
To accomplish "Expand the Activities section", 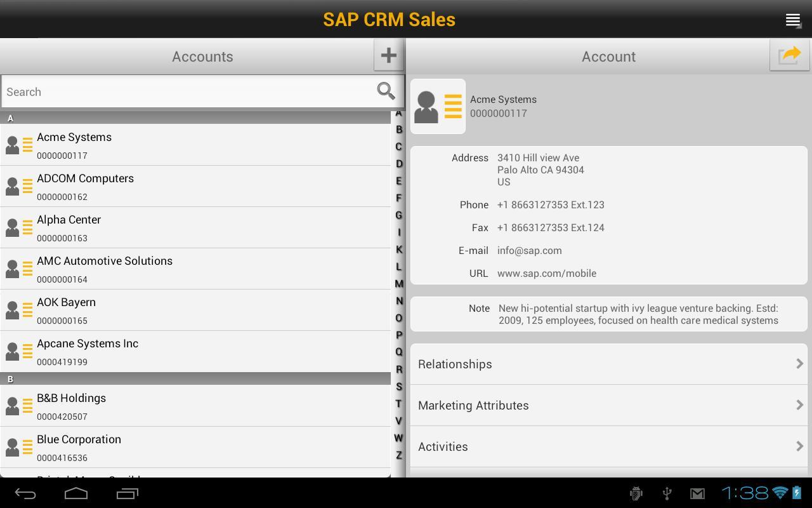I will click(608, 446).
